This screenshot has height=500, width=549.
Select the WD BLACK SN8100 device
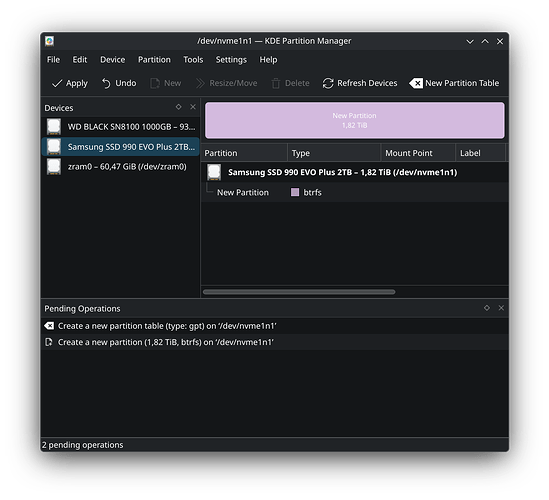tap(120, 127)
